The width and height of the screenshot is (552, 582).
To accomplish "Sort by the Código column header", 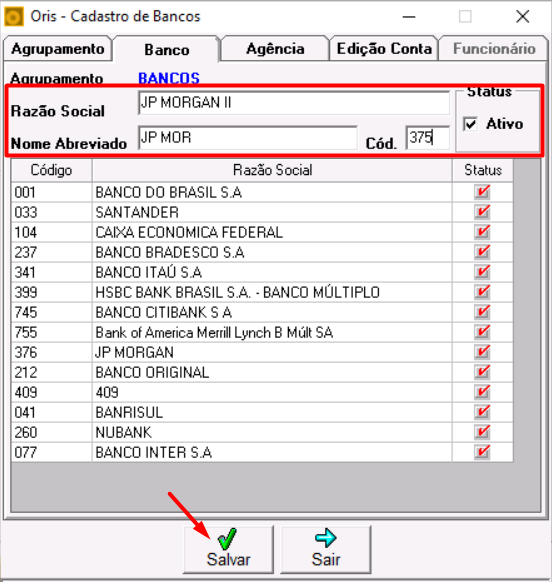I will (51, 170).
